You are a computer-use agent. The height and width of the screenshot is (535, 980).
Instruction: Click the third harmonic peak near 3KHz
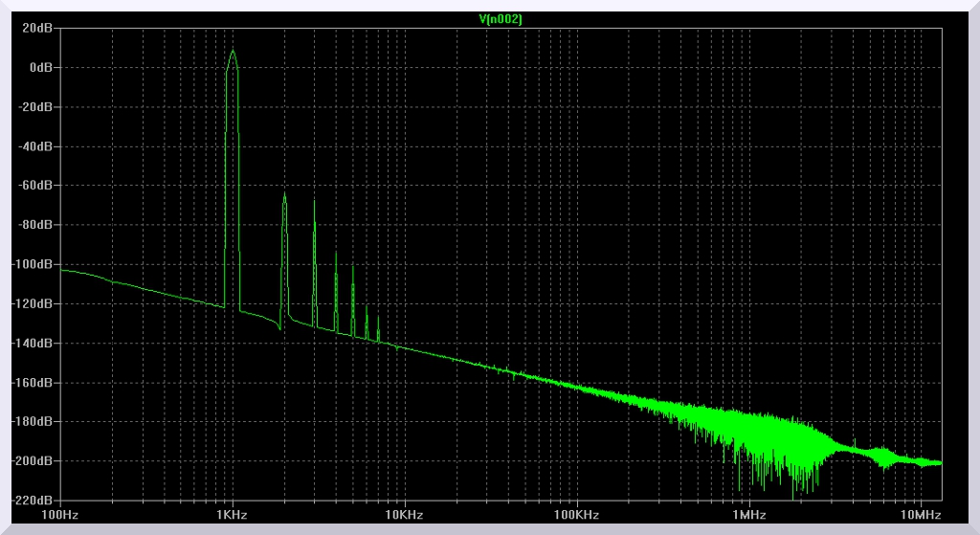click(314, 200)
